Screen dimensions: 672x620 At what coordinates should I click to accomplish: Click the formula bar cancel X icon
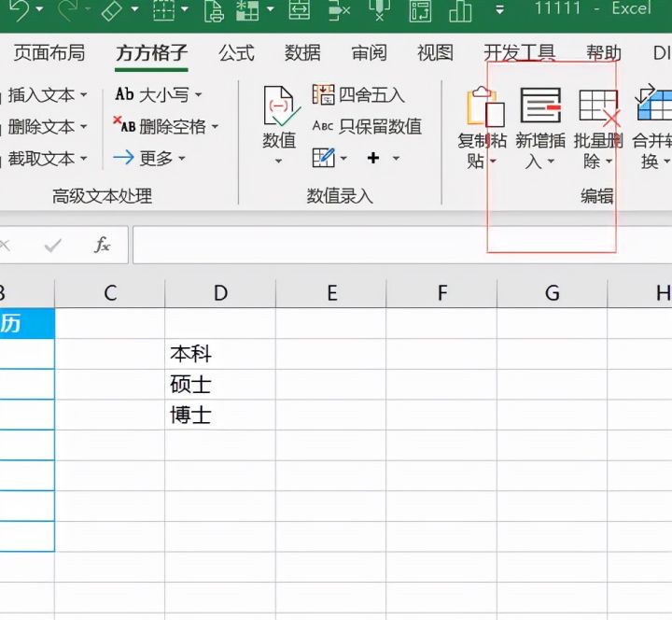5,246
